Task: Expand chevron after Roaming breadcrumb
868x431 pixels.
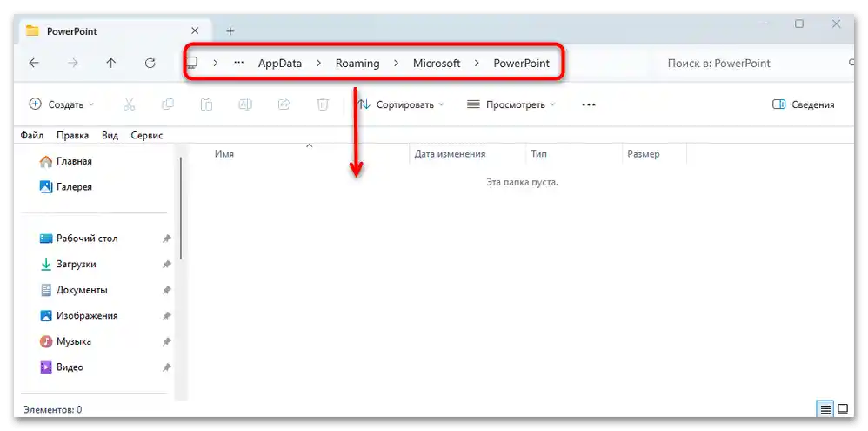Action: 397,64
